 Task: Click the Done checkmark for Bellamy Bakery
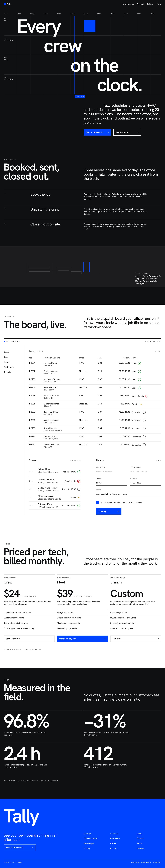point(139,388)
